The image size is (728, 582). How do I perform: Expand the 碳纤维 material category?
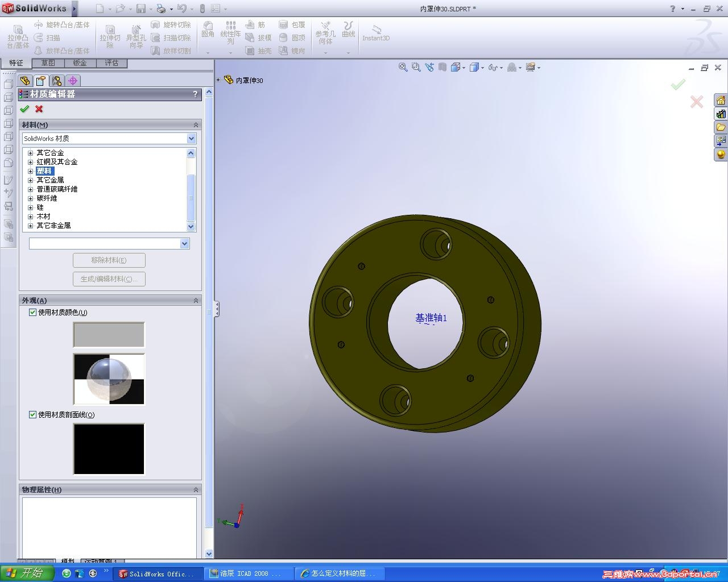(31, 198)
